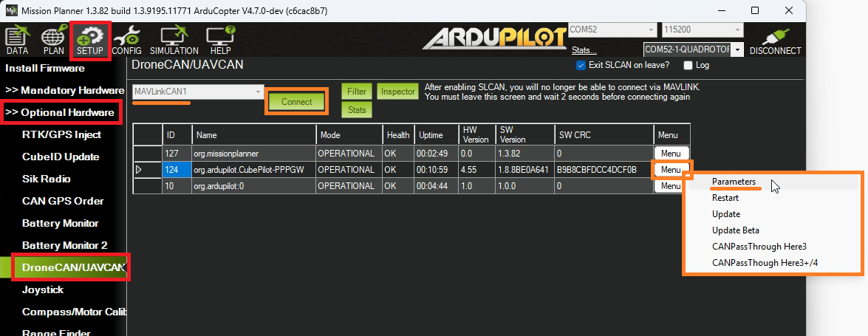The height and width of the screenshot is (336, 868).
Task: Open the Stats... link
Action: [x=584, y=50]
